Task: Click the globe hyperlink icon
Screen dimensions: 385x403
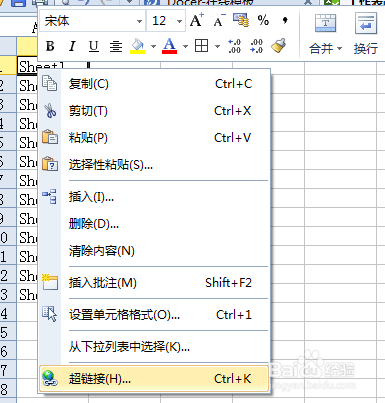Action: click(x=50, y=379)
